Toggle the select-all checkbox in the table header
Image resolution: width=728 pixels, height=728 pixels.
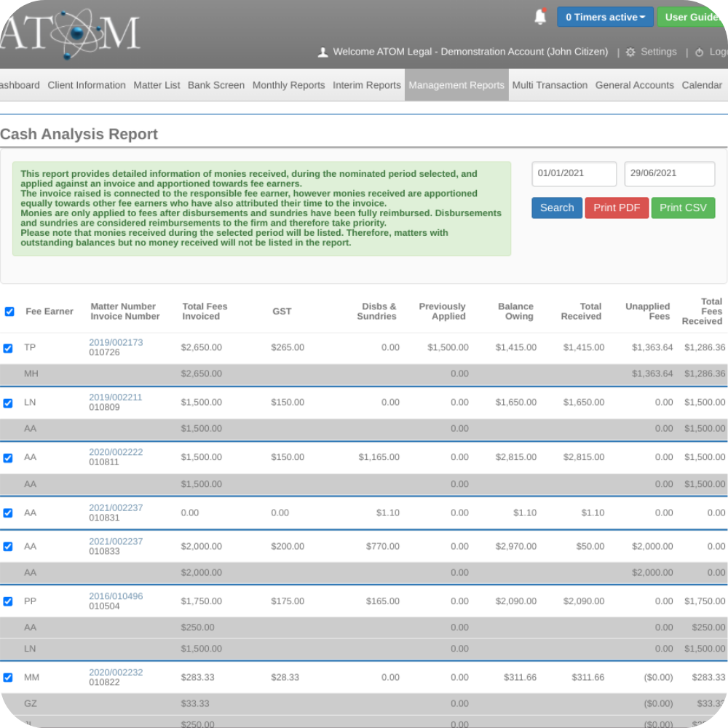[9, 312]
